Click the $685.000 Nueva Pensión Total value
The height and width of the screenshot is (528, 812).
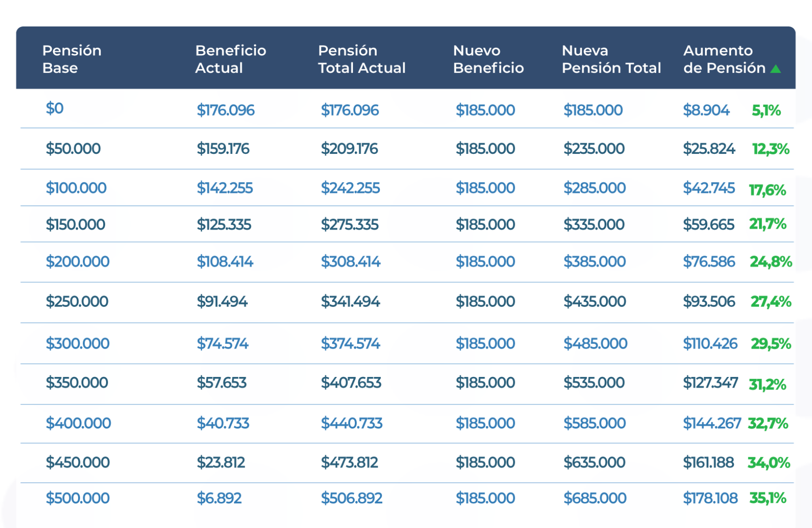[595, 498]
